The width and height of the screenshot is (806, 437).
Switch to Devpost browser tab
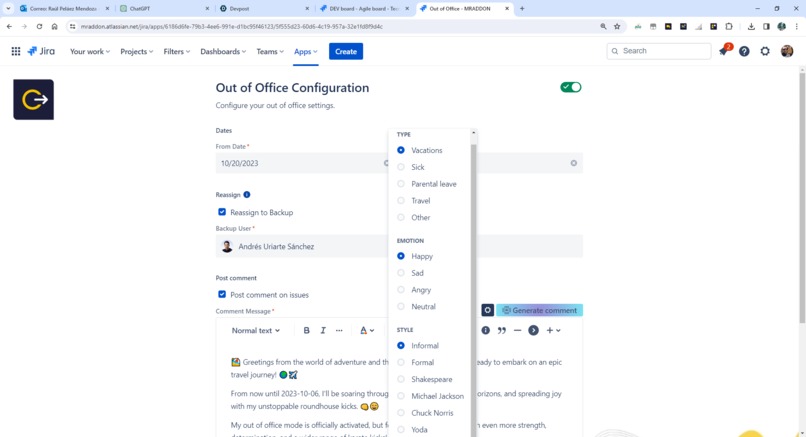264,9
